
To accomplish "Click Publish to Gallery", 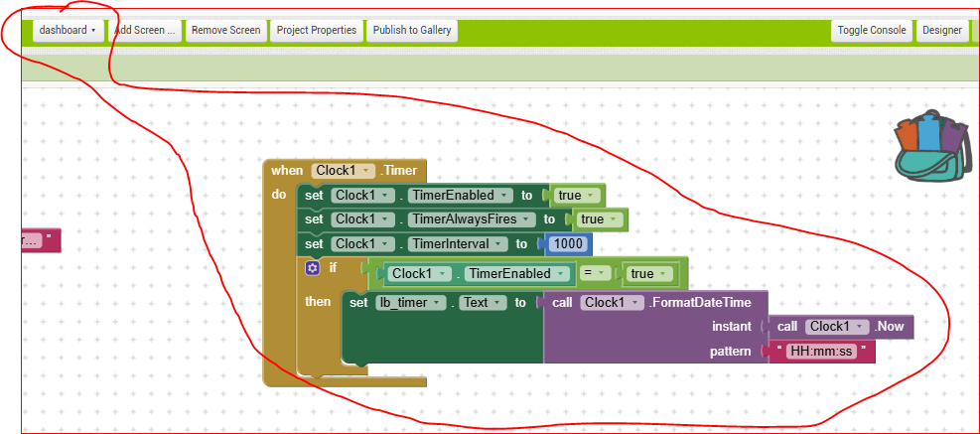I will tap(411, 30).
